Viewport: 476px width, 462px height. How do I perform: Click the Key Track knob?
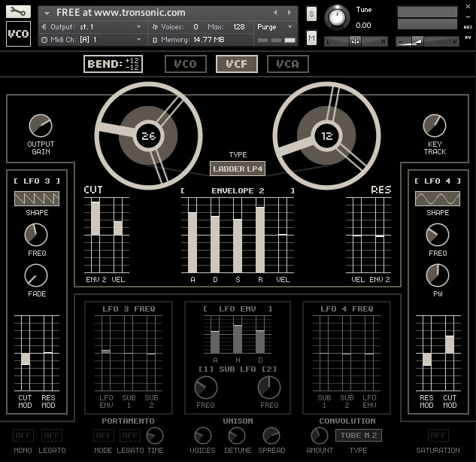pyautogui.click(x=435, y=126)
